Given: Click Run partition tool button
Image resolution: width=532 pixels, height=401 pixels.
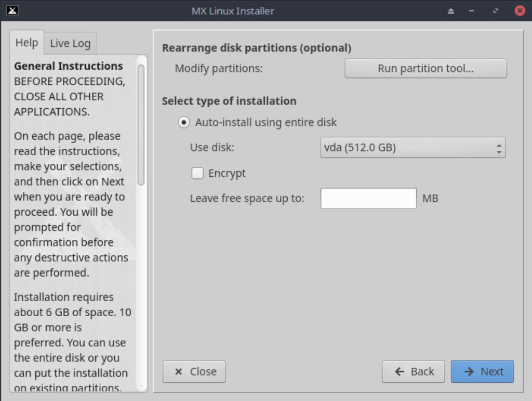Looking at the screenshot, I should pos(426,69).
